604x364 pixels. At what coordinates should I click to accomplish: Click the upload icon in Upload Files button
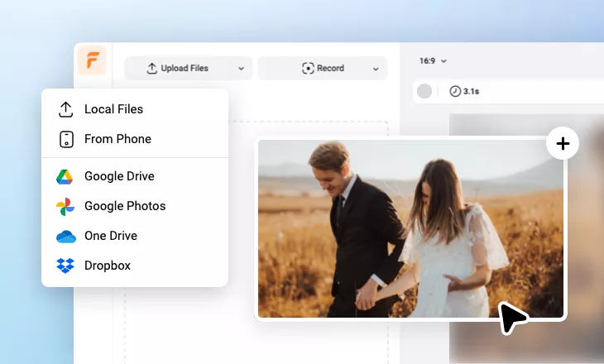(151, 68)
